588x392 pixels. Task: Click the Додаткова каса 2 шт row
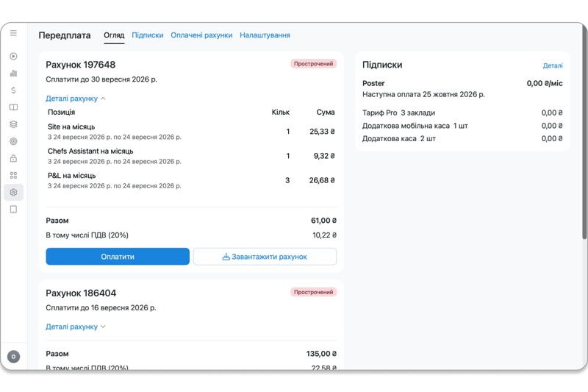(x=462, y=139)
